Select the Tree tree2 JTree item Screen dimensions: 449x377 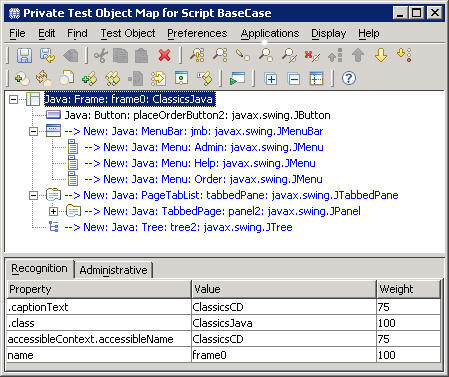point(178,227)
